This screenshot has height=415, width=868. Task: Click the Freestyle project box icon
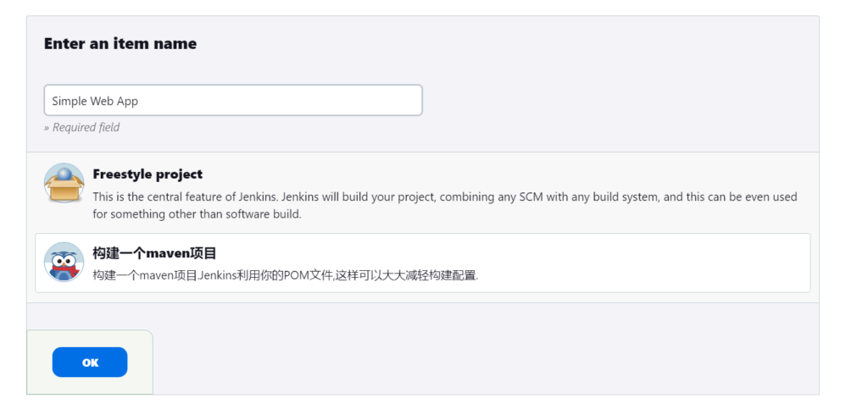click(x=64, y=183)
